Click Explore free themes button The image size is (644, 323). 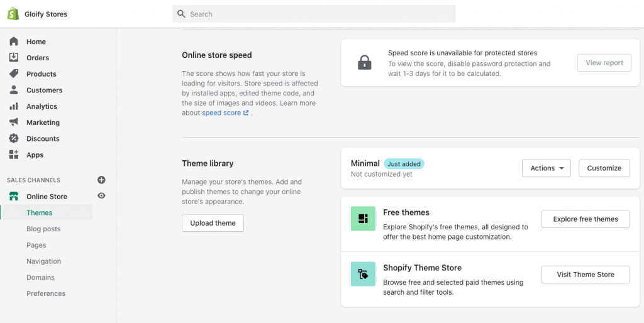click(x=586, y=219)
